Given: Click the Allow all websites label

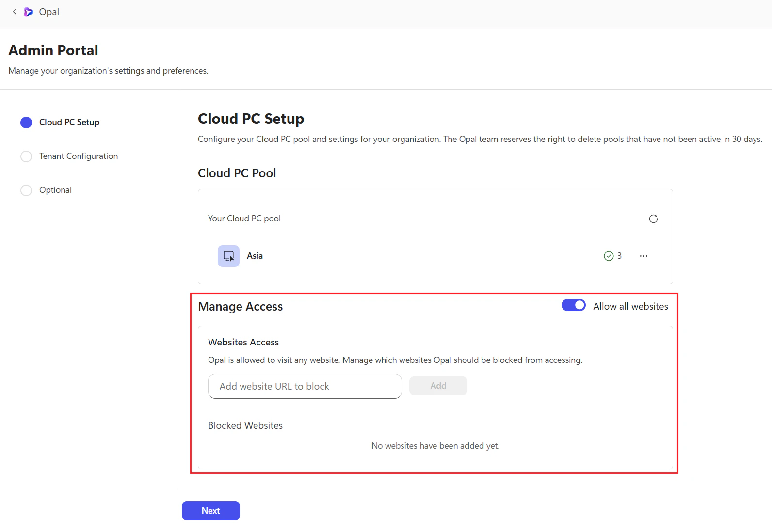Looking at the screenshot, I should (x=630, y=306).
